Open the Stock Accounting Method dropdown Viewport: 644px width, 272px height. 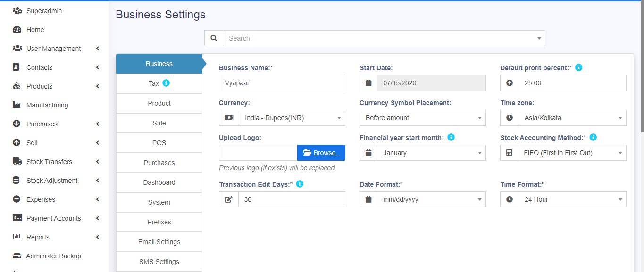[x=572, y=153]
